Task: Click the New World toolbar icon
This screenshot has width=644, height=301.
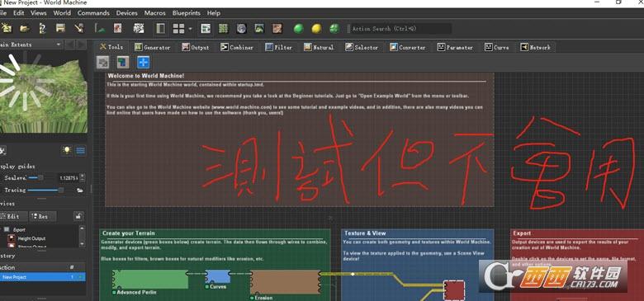Action: (x=6, y=28)
